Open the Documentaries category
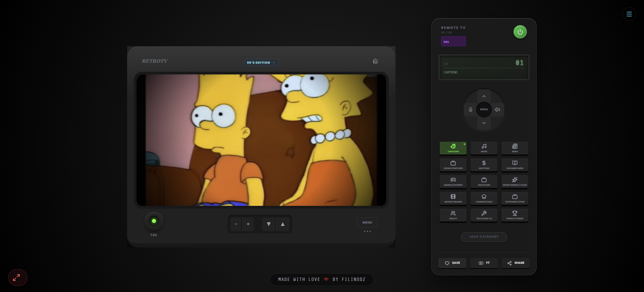644x292 pixels. click(515, 165)
